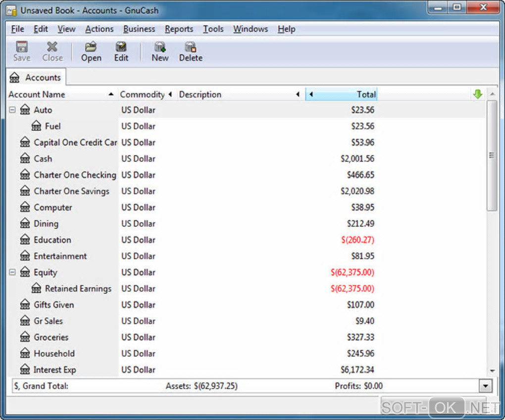Click the Education account bank icon
The image size is (505, 420).
pos(25,240)
